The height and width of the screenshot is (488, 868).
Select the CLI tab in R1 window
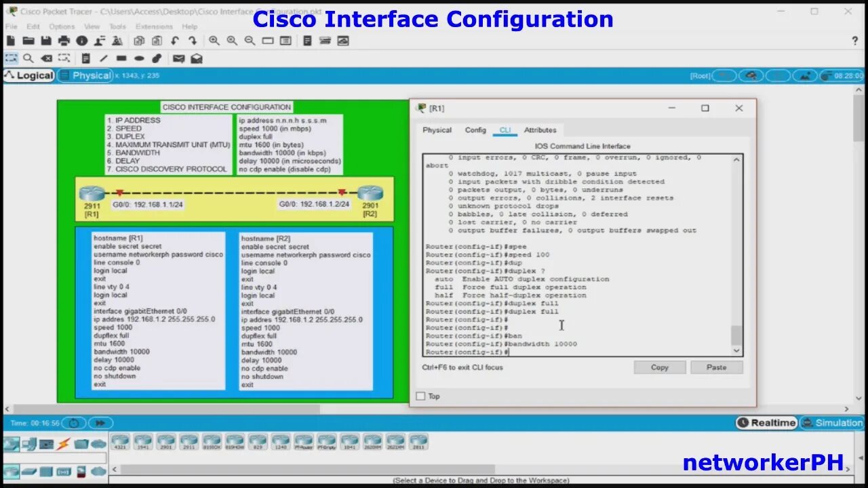[505, 130]
